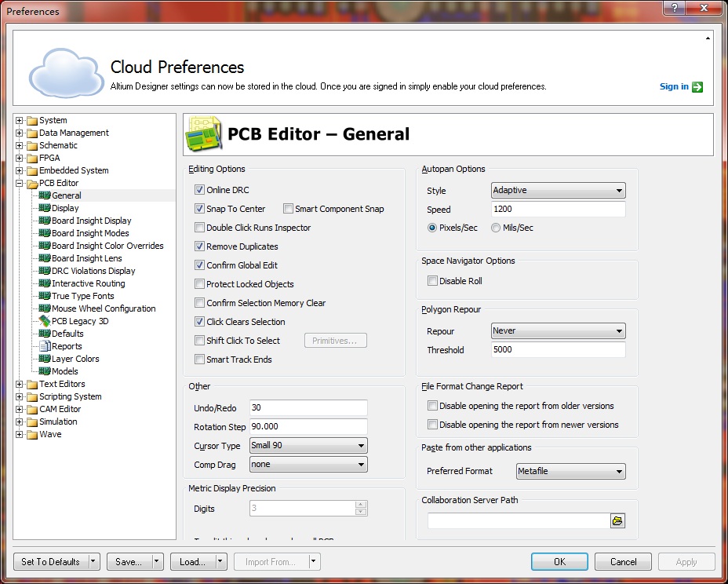This screenshot has width=728, height=584.
Task: Click the Sign in link
Action: [674, 86]
